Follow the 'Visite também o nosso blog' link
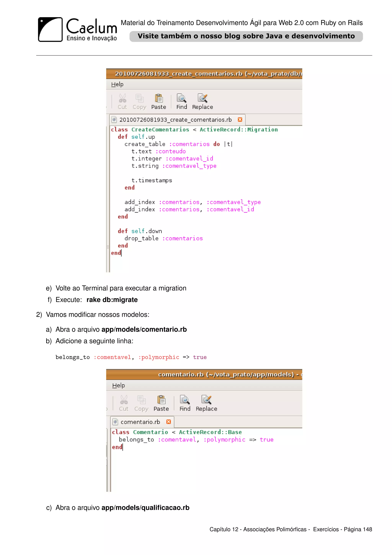 click(246, 36)
